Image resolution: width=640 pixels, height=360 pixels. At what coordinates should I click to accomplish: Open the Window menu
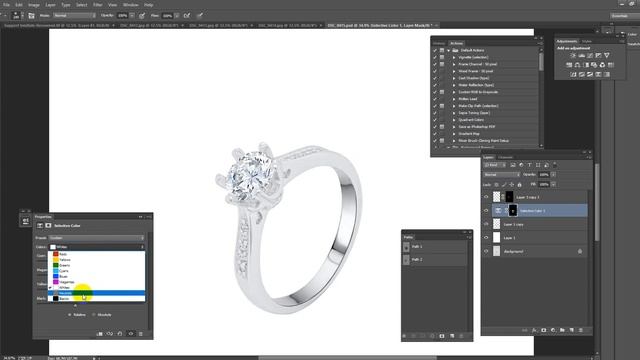coord(131,5)
